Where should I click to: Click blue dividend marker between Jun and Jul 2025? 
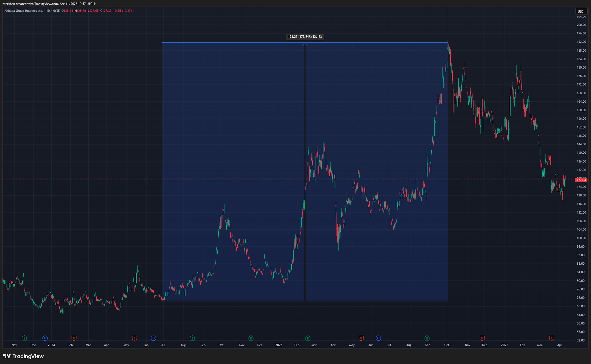[378, 338]
